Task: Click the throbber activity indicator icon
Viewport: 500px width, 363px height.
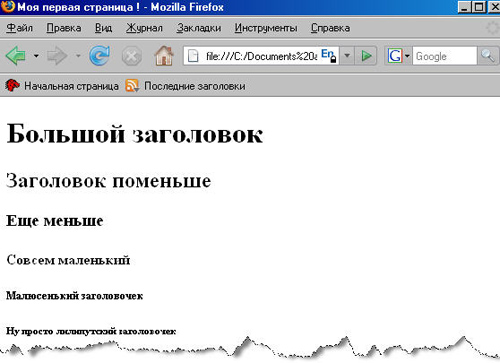Action: [492, 28]
